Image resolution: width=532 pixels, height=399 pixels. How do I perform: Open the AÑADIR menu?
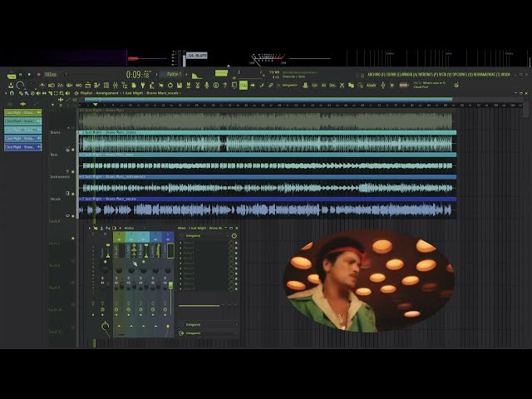[409, 75]
